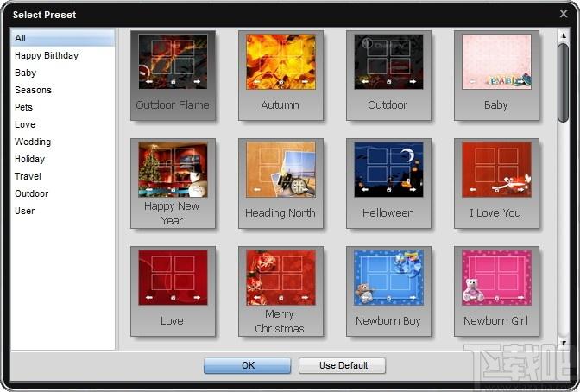This screenshot has width=580, height=392.
Task: Select the Newborn Girl preset
Action: [x=496, y=291]
